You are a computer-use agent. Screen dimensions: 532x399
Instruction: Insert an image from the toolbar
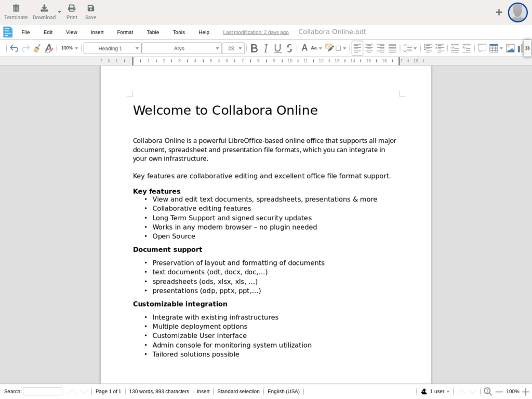(510, 48)
